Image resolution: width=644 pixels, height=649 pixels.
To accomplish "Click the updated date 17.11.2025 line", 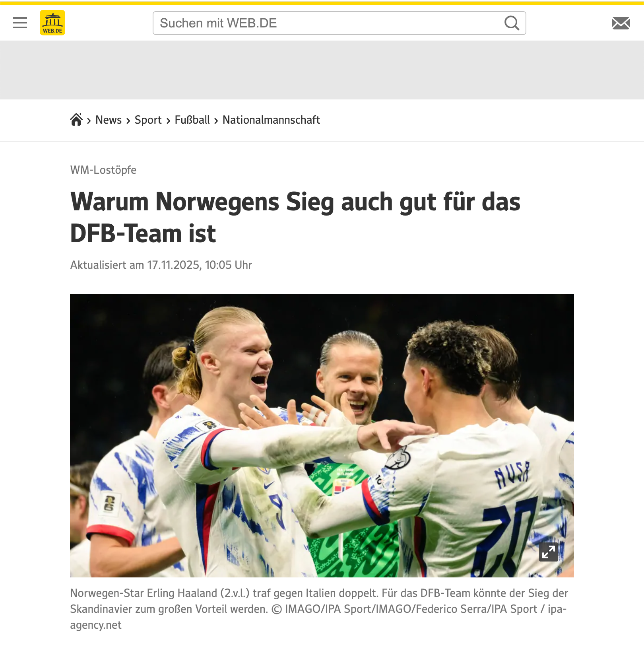I will pyautogui.click(x=161, y=265).
